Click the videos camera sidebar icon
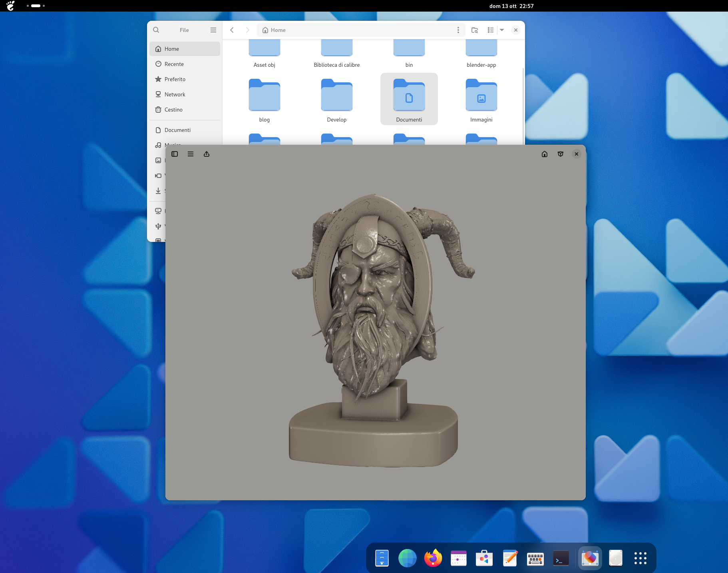This screenshot has width=728, height=573. click(x=158, y=176)
